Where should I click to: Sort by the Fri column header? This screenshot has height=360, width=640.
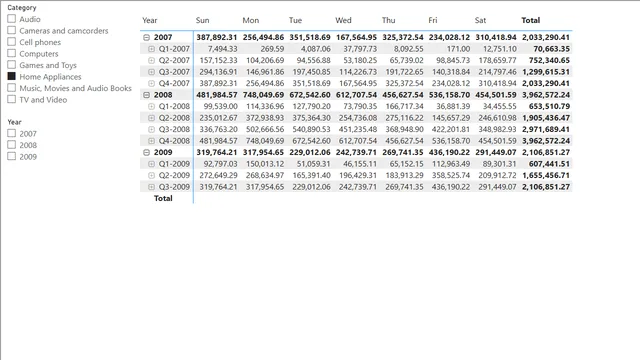tap(433, 20)
